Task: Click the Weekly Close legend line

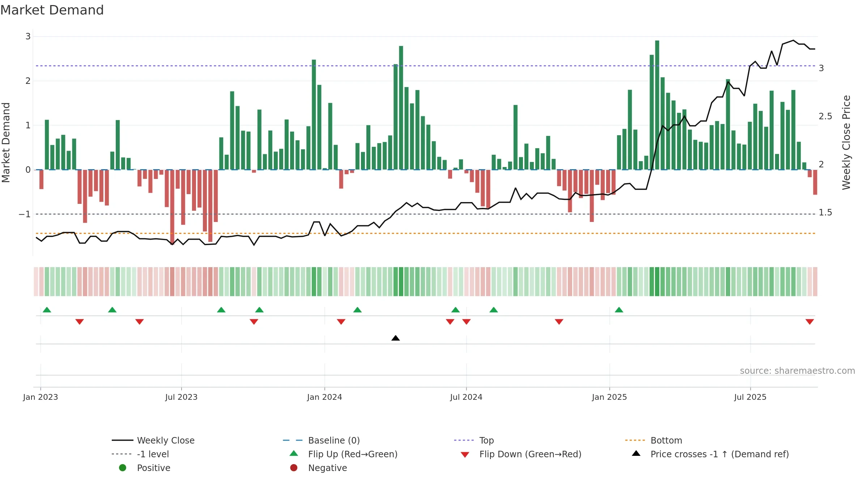Action: [122, 440]
